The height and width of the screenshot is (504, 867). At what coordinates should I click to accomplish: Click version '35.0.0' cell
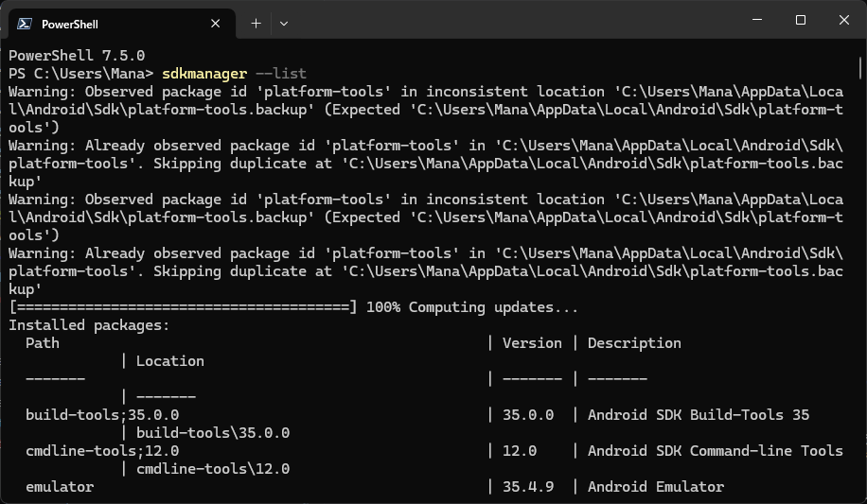528,415
